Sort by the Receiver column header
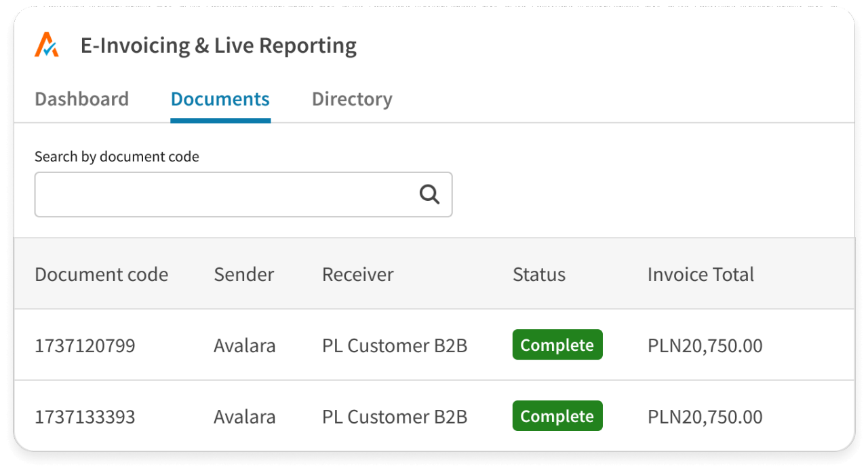The image size is (868, 471). pos(357,274)
